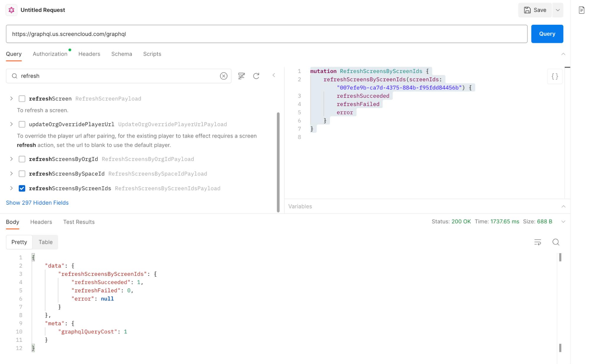Click the RefreshScreenPayload type name
The height and width of the screenshot is (364, 589).
click(x=108, y=99)
